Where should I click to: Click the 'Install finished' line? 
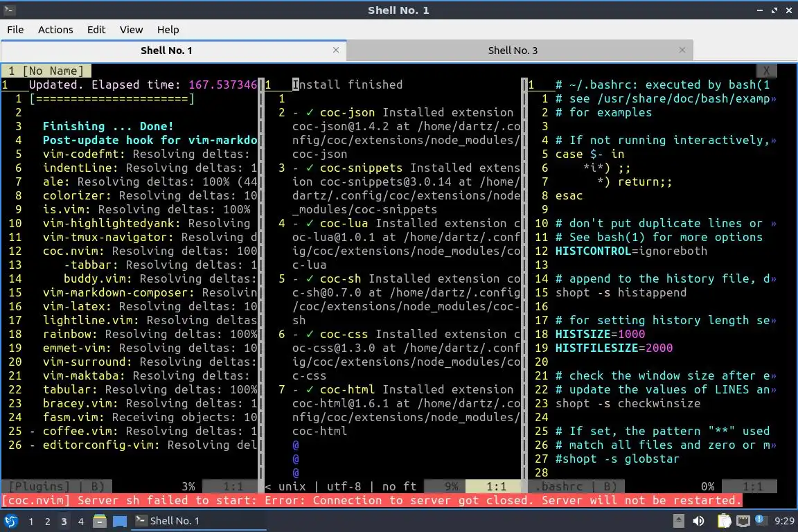[347, 85]
